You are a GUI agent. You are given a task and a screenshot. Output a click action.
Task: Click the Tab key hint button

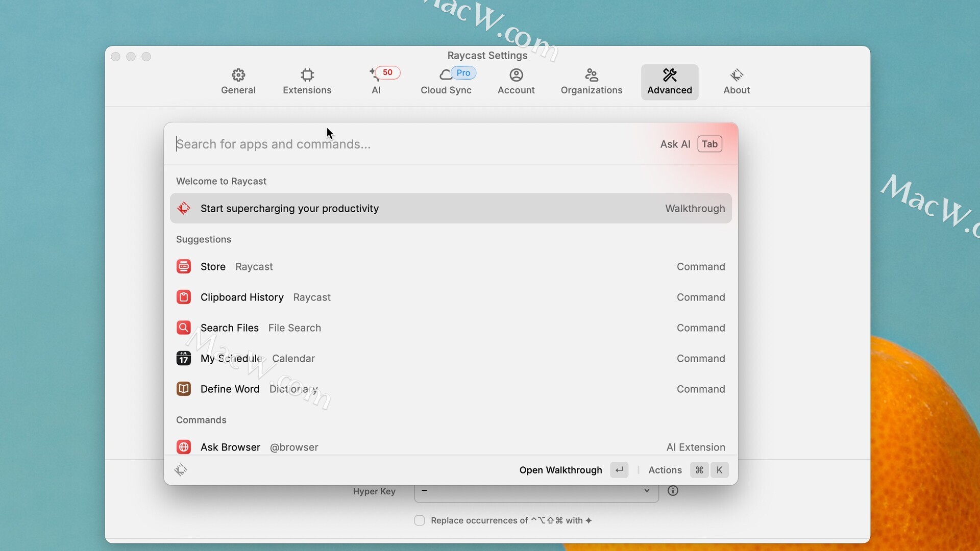pos(709,144)
